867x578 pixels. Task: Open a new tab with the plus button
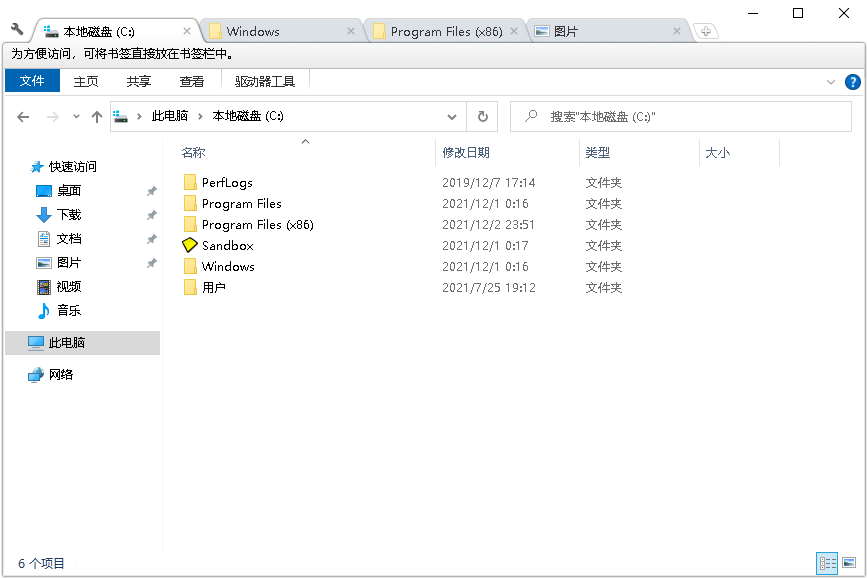[x=706, y=30]
